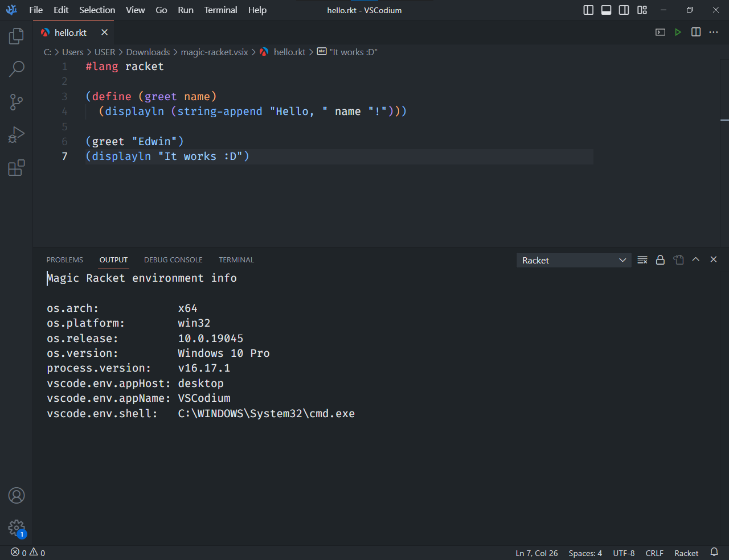This screenshot has height=560, width=729.
Task: Switch to the DEBUG CONSOLE tab
Action: click(x=173, y=260)
